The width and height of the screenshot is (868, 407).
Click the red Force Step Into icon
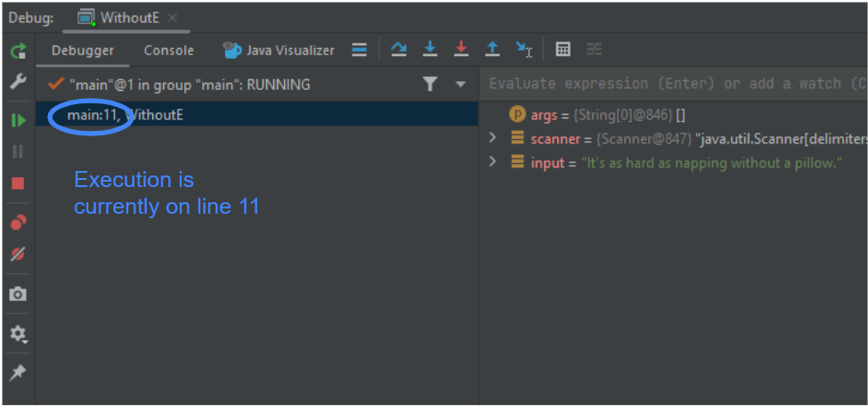461,50
